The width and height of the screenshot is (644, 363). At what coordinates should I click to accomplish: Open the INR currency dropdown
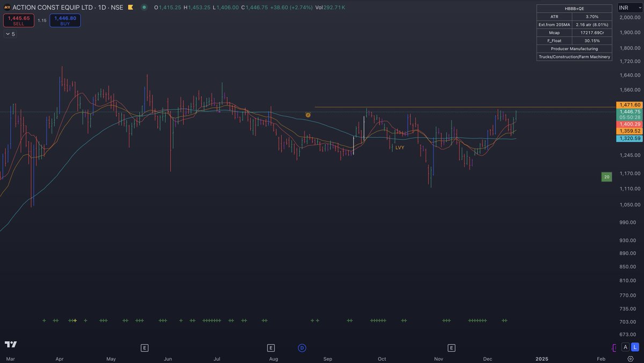[629, 8]
